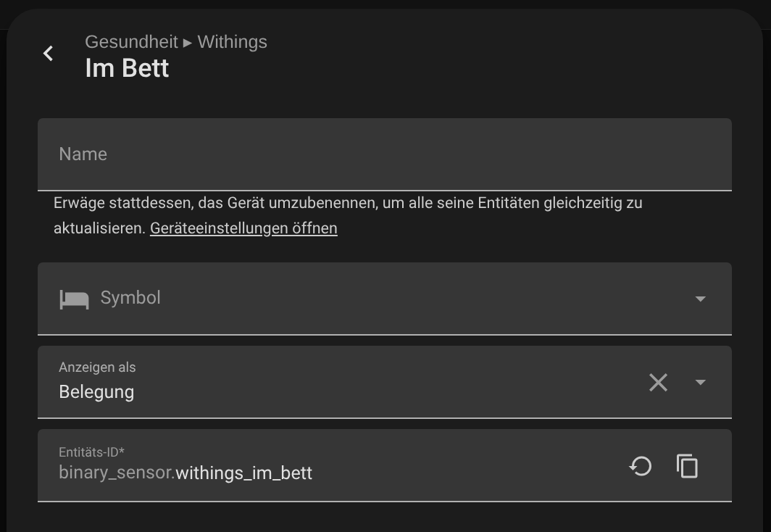Reset the entity ID to default
Screen dimensions: 771x532
click(641, 465)
